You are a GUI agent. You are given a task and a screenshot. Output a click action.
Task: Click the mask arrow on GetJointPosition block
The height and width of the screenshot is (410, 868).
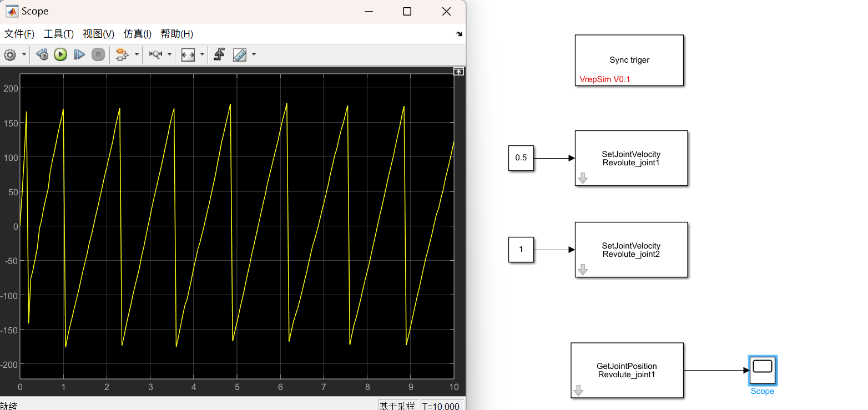[578, 391]
